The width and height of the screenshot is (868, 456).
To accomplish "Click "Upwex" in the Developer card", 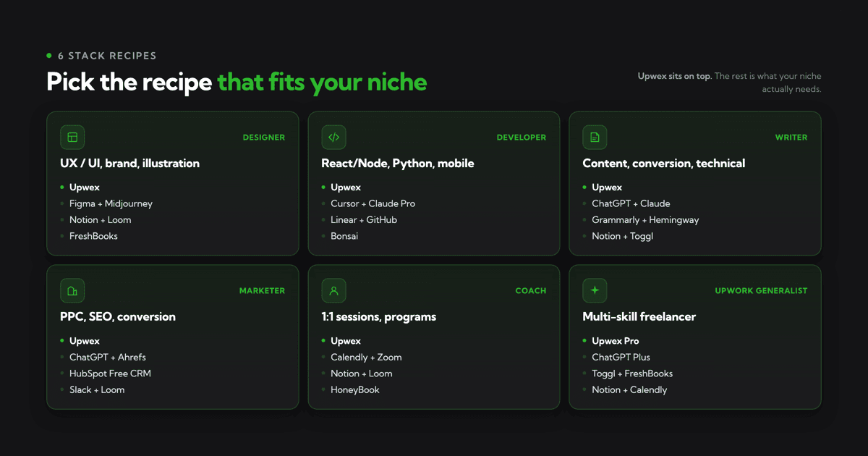I will (346, 187).
